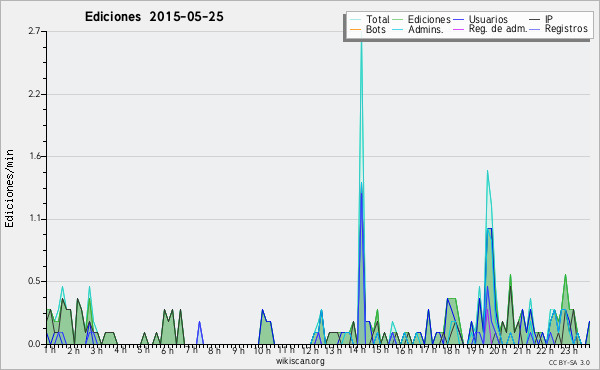This screenshot has width=600, height=370.
Task: Click the '5 h' x-axis label
Action: (x=143, y=350)
